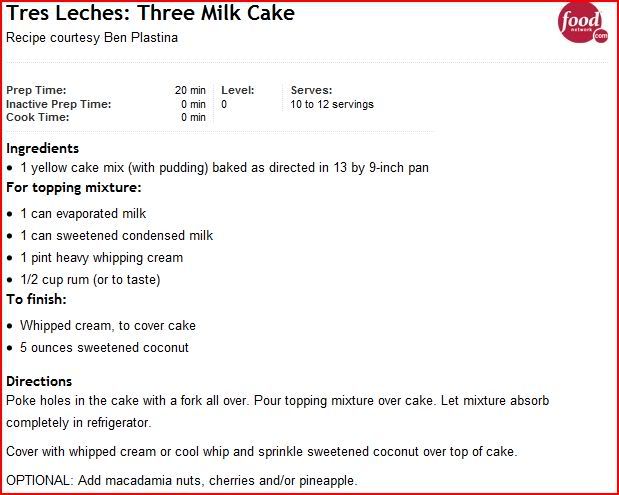Click the Level label
Screen dimensions: 619x495
click(238, 90)
